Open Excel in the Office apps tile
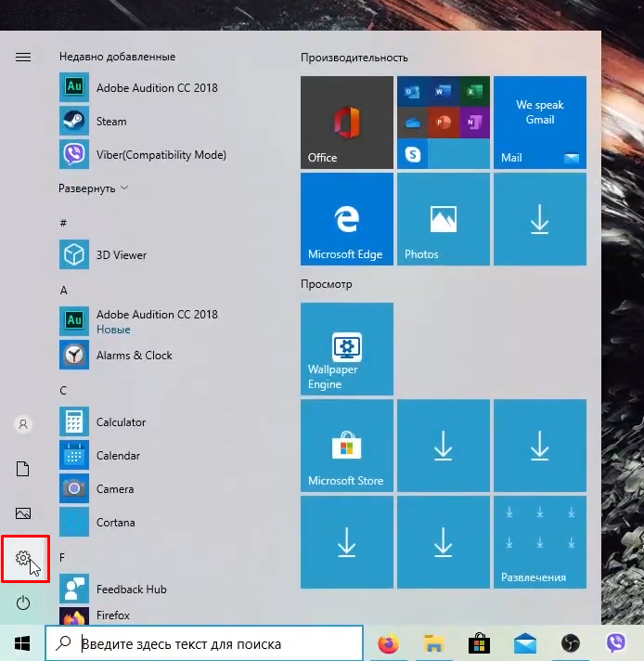Screen dimensions: 644x661 (x=474, y=91)
